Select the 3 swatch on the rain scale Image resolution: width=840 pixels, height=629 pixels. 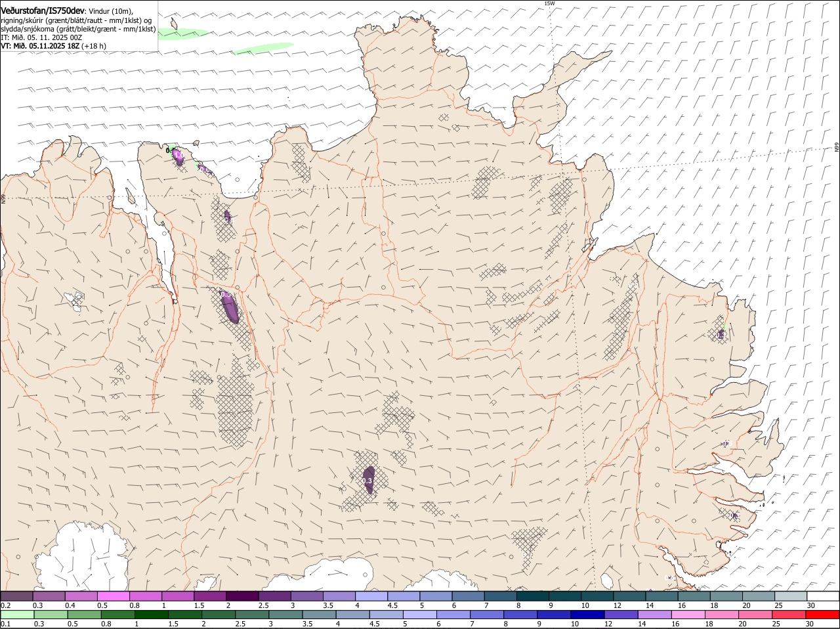click(285, 615)
